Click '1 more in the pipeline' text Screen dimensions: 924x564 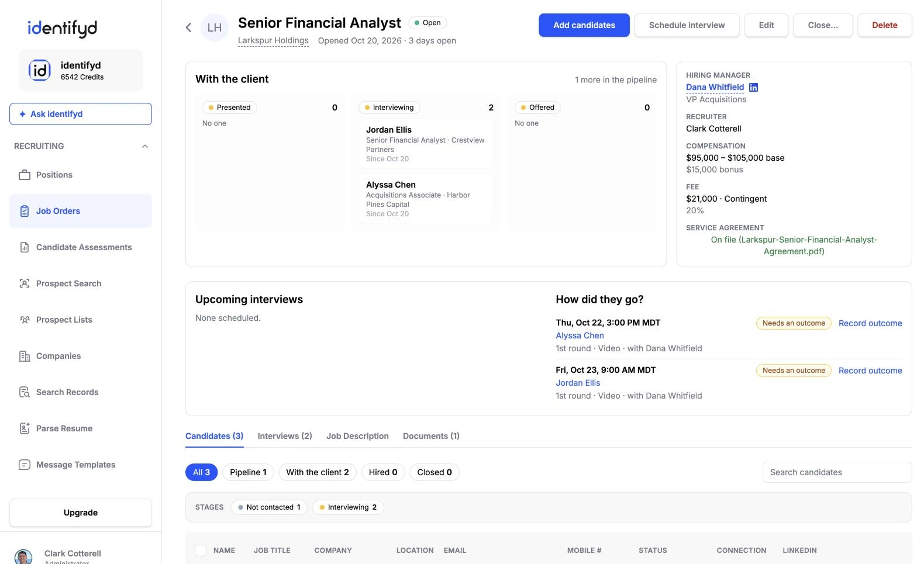pyautogui.click(x=615, y=79)
